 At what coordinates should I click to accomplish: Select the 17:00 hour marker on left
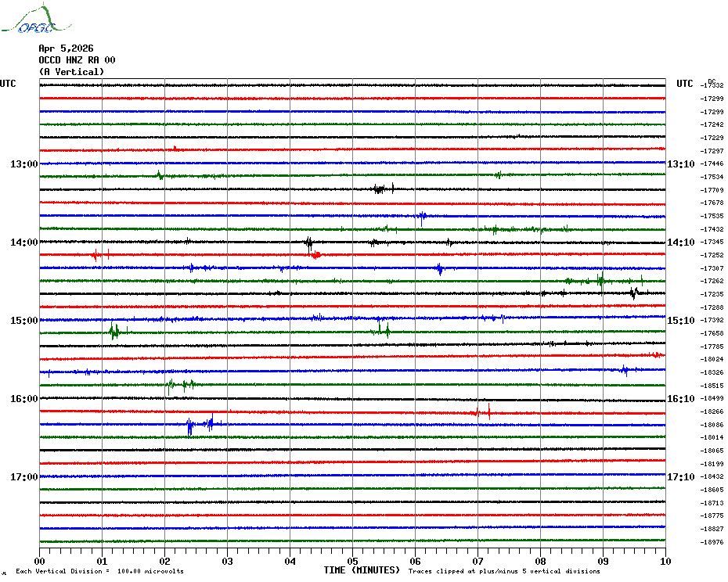(x=23, y=477)
